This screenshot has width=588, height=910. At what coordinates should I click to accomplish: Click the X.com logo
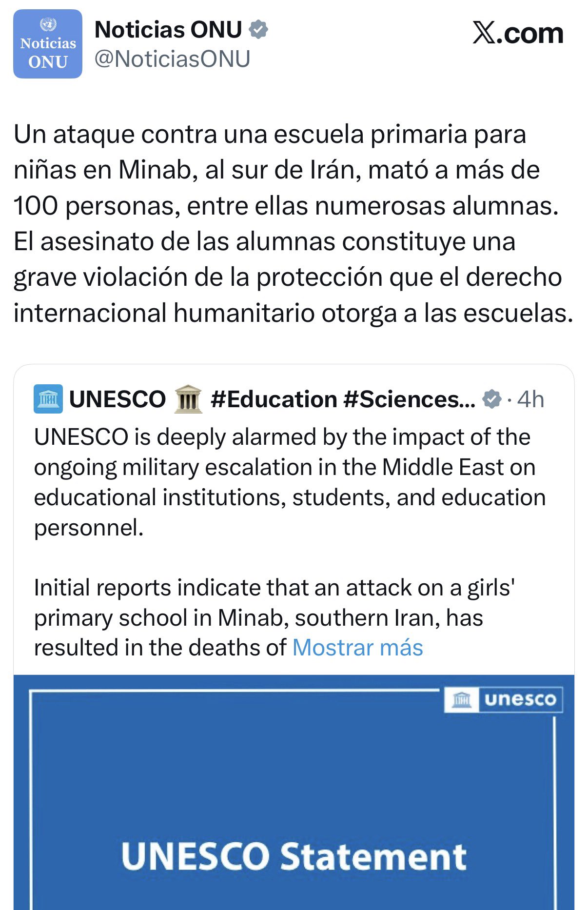pyautogui.click(x=518, y=33)
